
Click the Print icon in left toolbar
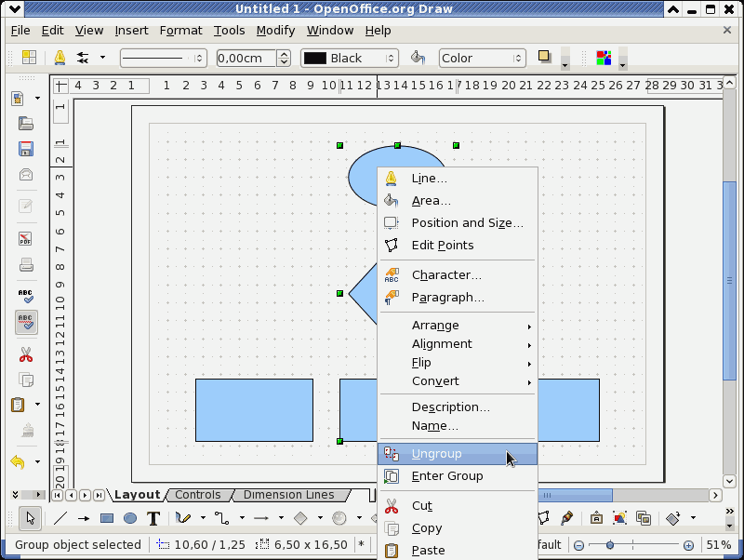[x=26, y=264]
